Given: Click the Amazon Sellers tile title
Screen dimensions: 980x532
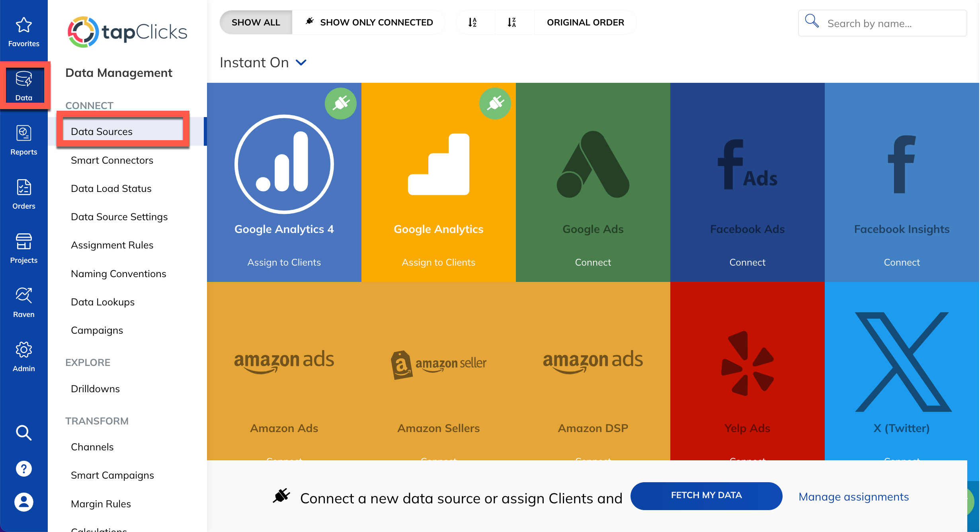Looking at the screenshot, I should [439, 428].
